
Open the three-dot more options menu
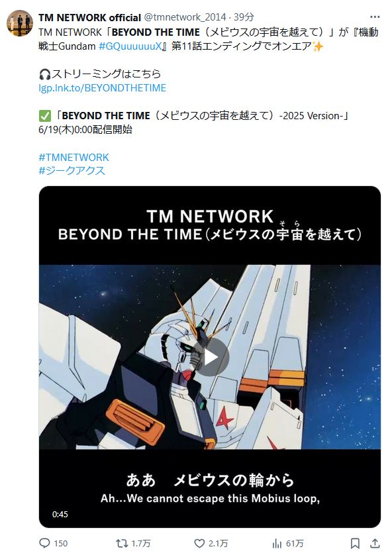pyautogui.click(x=375, y=17)
